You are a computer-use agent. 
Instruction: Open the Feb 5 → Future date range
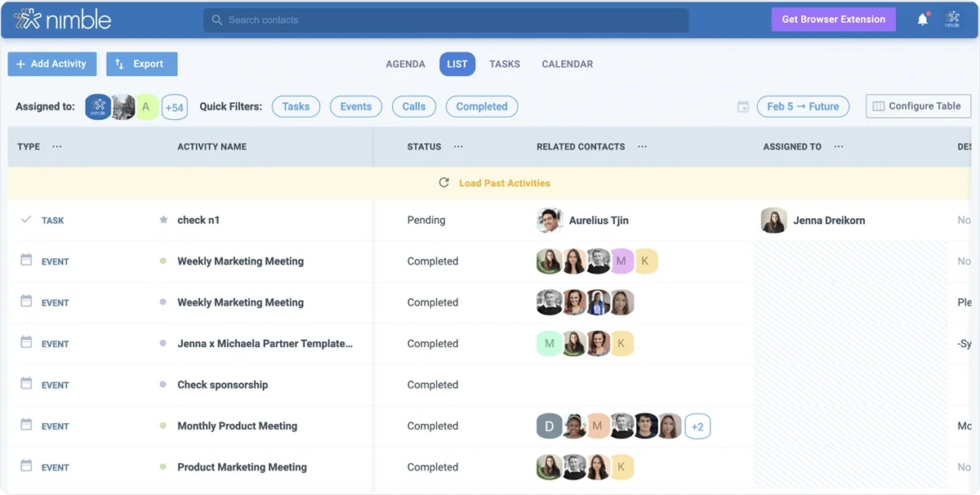click(x=804, y=106)
